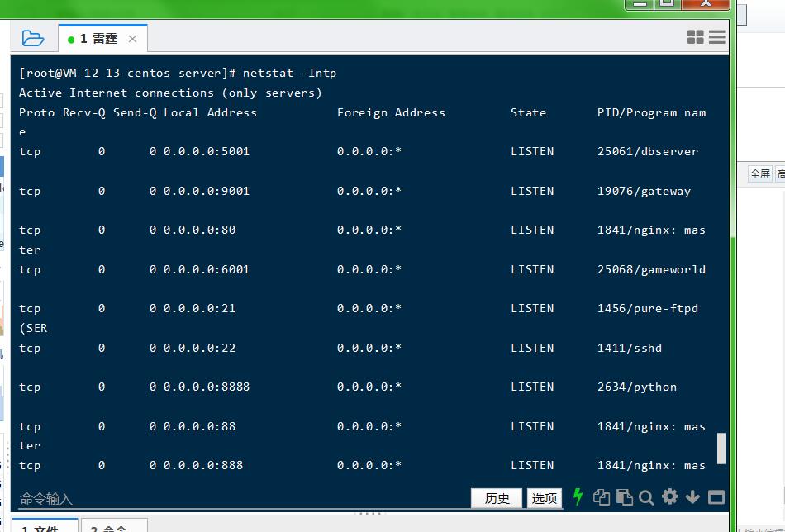Expand the 选项 options menu
Screen dimensions: 785x532
pyautogui.click(x=544, y=498)
